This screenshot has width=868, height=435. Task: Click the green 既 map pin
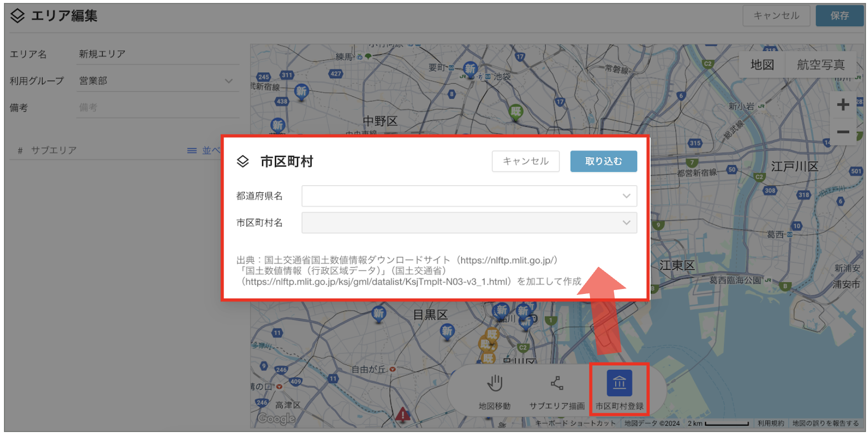[516, 112]
